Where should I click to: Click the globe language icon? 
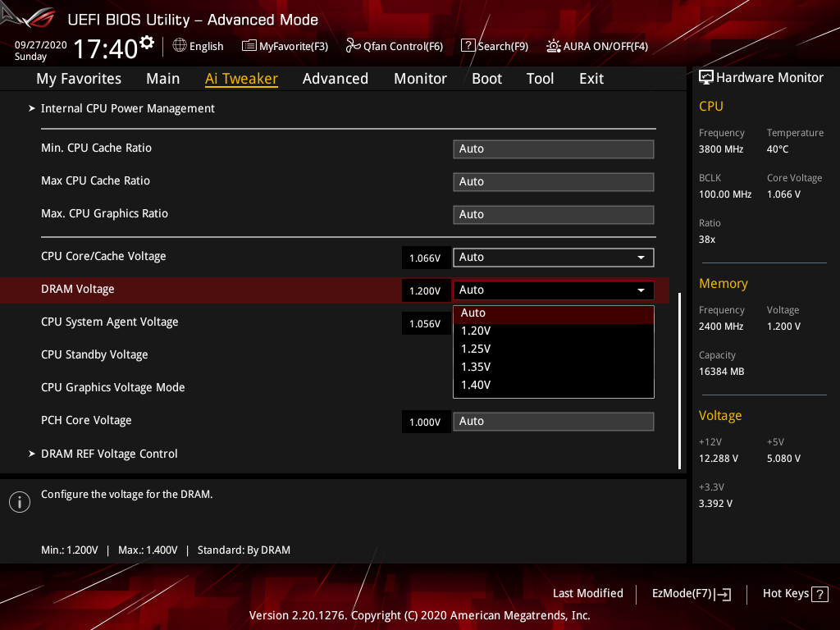(180, 46)
